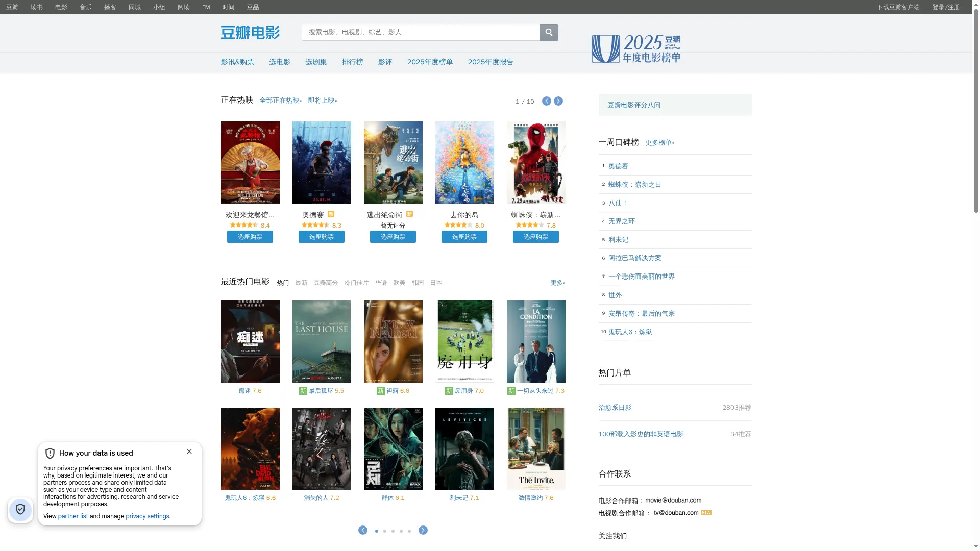Open 八仙！ in the weekly ranking
The height and width of the screenshot is (551, 980).
point(618,203)
